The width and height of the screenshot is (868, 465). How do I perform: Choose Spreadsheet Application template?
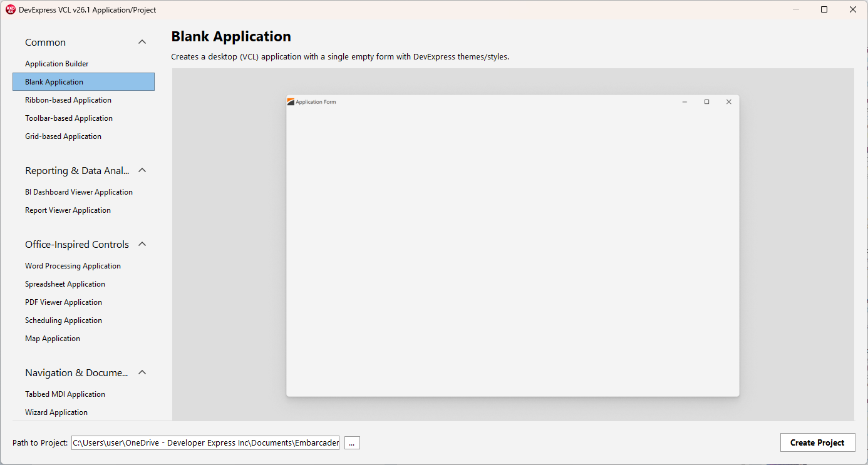coord(83,284)
